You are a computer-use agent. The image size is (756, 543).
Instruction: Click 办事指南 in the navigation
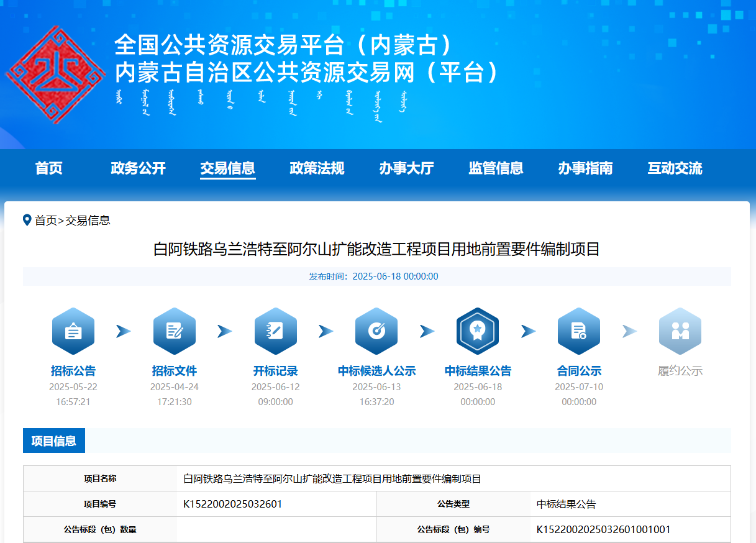coord(586,168)
